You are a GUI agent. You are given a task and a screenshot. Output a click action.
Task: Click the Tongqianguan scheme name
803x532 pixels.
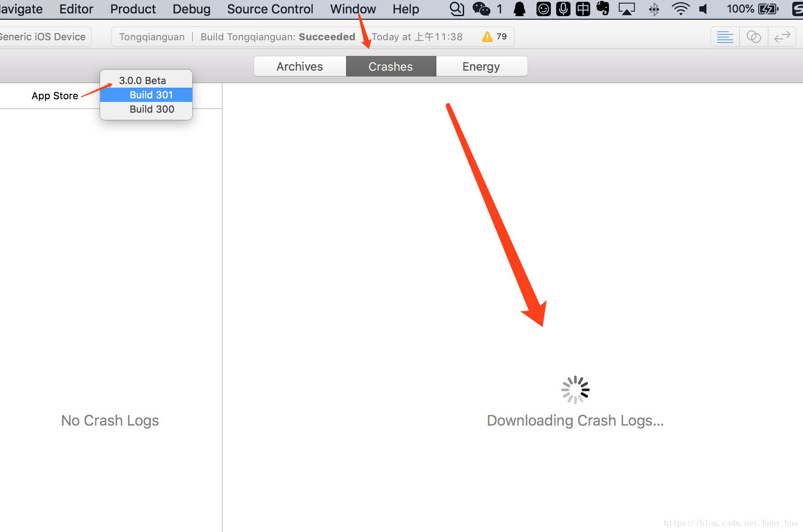click(x=152, y=37)
